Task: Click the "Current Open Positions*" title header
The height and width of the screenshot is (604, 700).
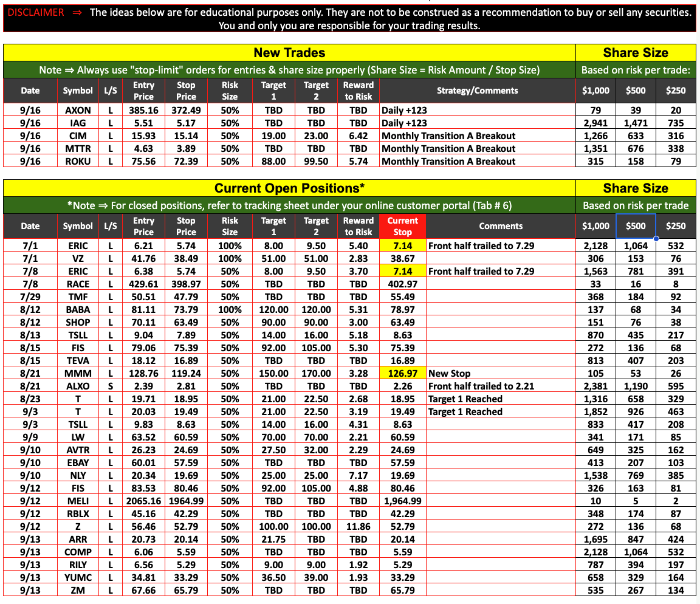Action: 289,188
